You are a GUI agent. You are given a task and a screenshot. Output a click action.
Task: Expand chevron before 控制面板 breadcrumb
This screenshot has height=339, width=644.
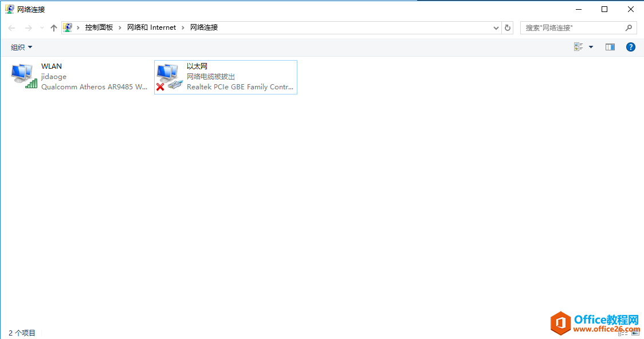[78, 27]
